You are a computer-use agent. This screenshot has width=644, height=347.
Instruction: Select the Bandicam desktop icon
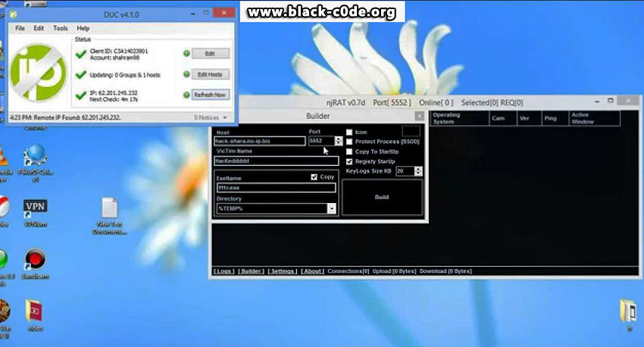(36, 264)
